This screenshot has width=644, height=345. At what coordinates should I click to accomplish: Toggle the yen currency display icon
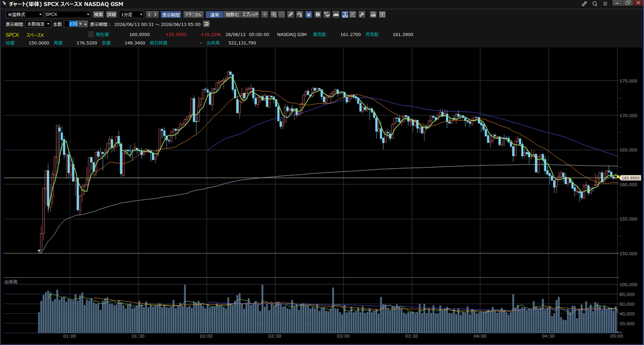(x=309, y=15)
